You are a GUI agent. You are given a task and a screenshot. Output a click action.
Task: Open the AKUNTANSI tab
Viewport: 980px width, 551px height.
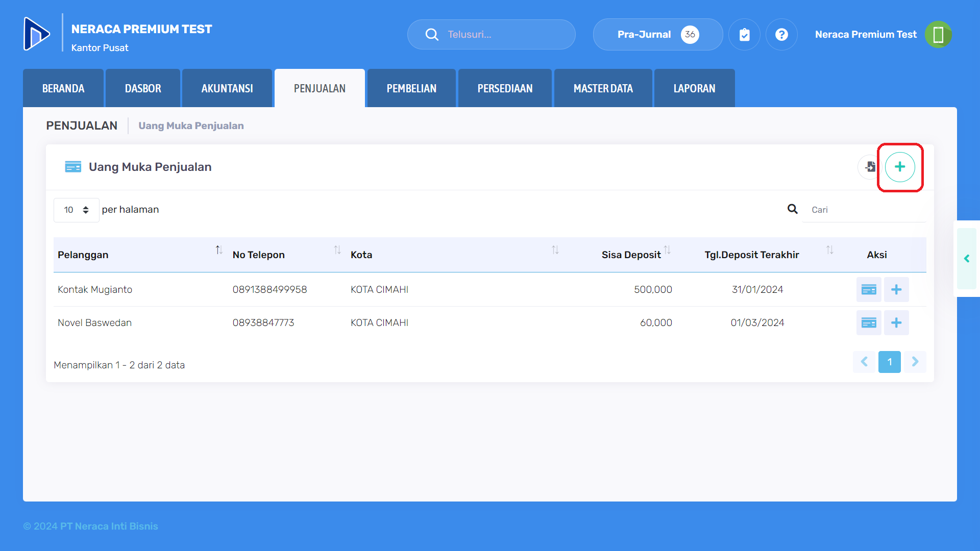click(x=227, y=88)
